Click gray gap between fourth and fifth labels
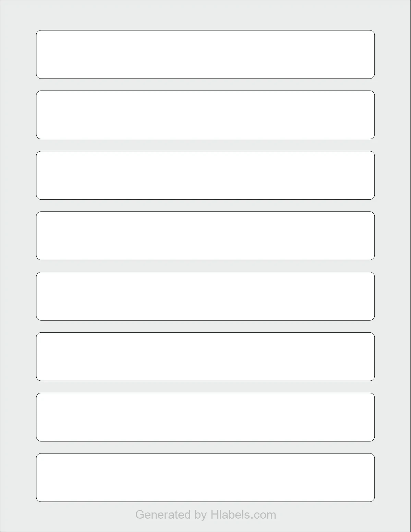 [x=205, y=266]
